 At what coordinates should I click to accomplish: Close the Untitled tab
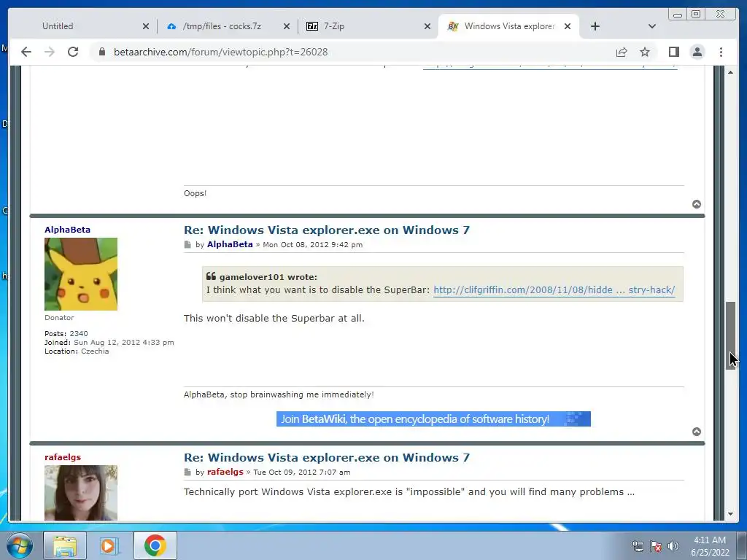click(x=146, y=26)
